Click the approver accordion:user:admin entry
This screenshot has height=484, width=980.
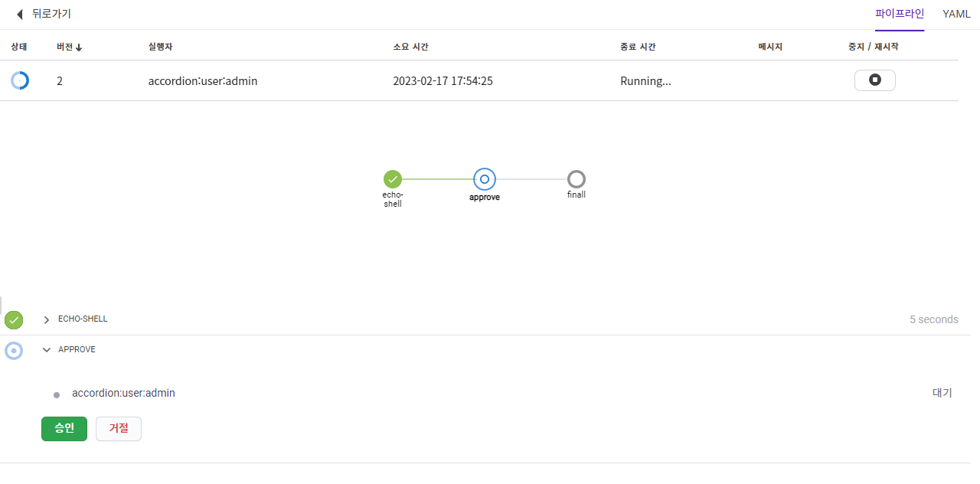(x=123, y=393)
